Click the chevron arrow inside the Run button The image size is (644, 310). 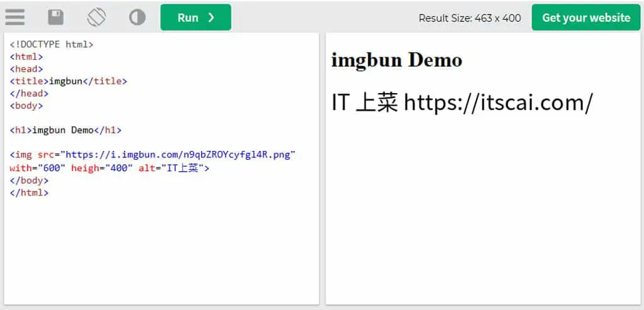tap(211, 17)
